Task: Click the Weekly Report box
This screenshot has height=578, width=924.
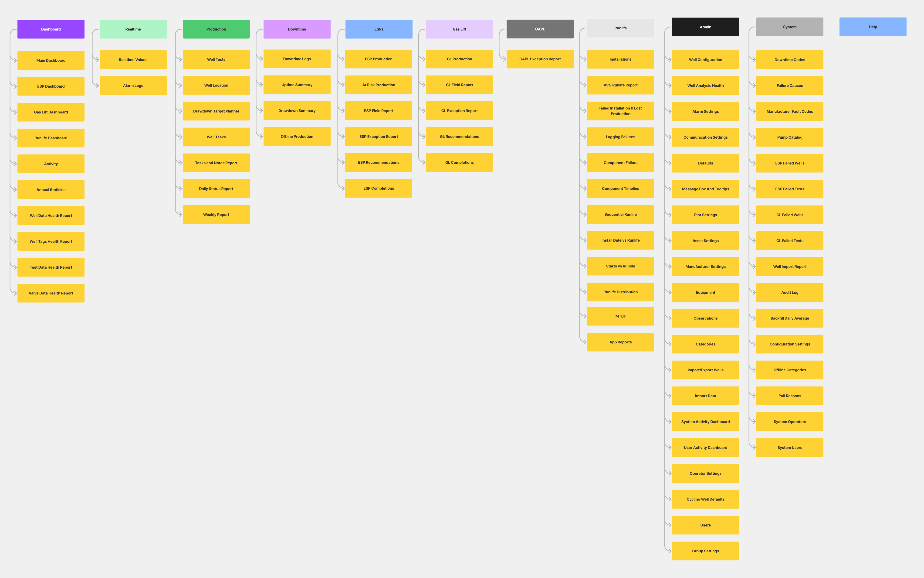Action: tap(216, 215)
